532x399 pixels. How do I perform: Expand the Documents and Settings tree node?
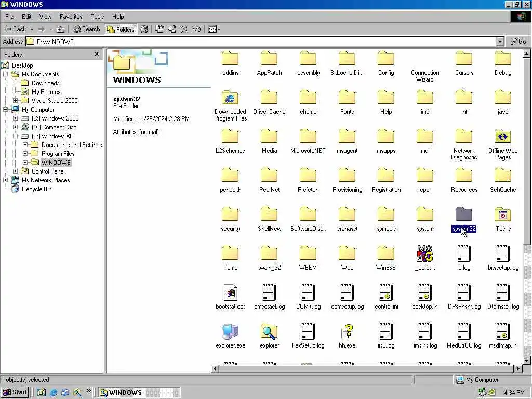25,144
